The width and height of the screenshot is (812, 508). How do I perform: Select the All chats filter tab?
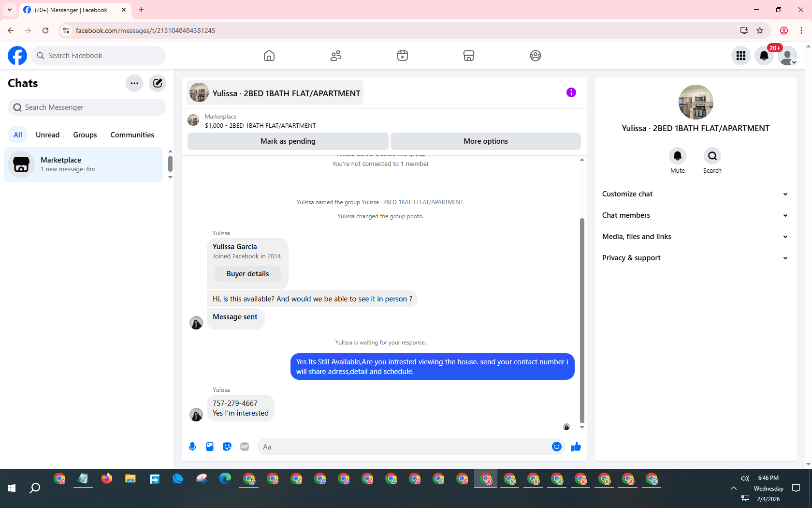pos(18,135)
